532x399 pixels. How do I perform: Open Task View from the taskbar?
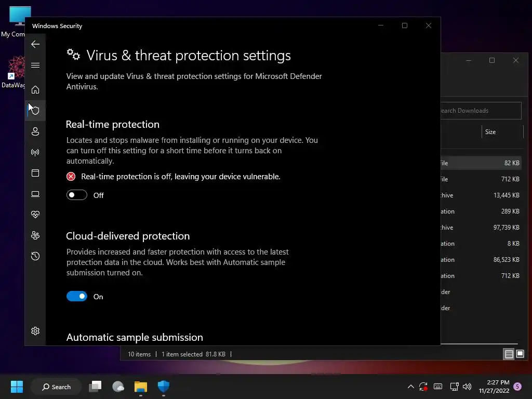click(x=96, y=387)
